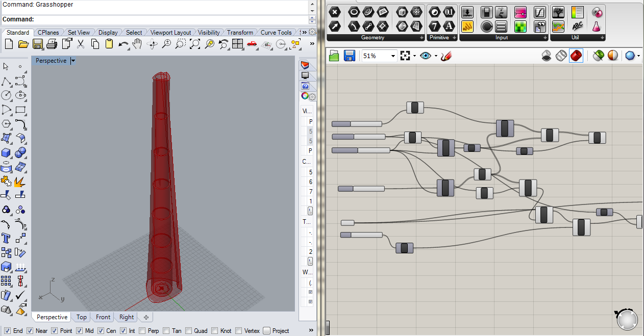Screen dimensions: 644x336
Task: Show more Rhino toolbar tabs chevron
Action: click(x=304, y=32)
